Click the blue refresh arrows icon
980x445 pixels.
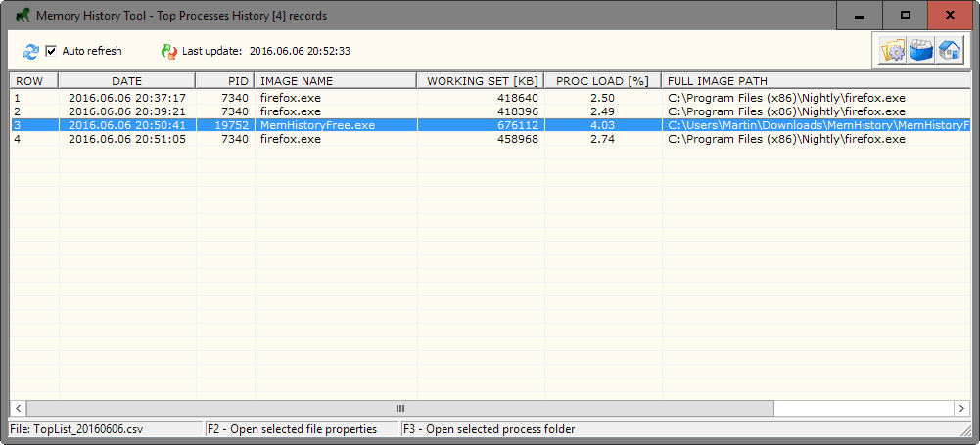pyautogui.click(x=30, y=51)
